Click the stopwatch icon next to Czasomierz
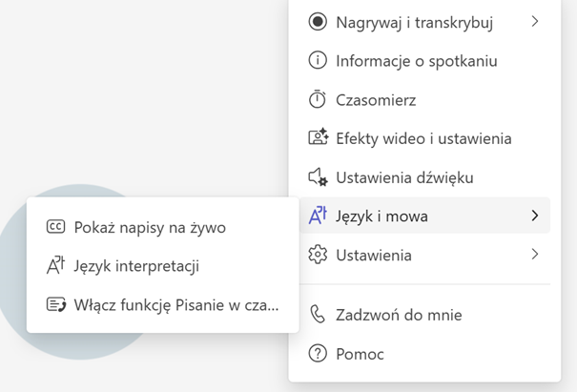The height and width of the screenshot is (392, 577). [x=318, y=99]
